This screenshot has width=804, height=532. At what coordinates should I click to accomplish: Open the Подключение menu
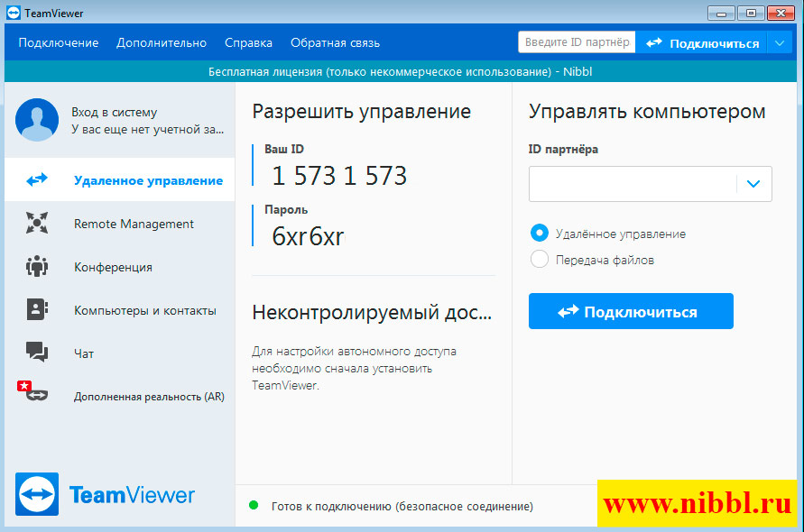tap(59, 43)
